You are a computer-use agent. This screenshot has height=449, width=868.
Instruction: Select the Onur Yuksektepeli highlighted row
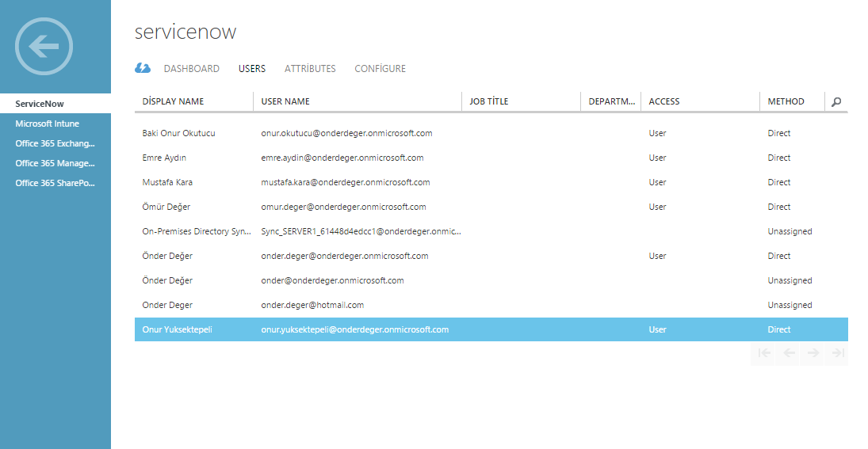491,329
